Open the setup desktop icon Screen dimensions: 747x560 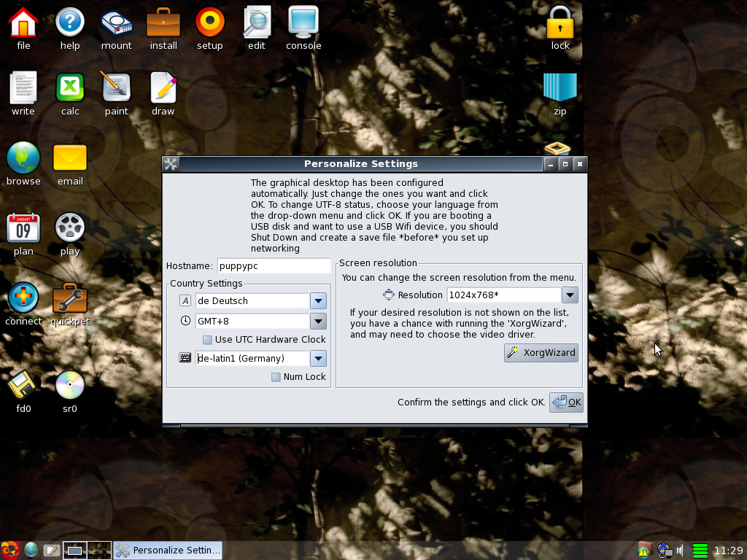(x=210, y=23)
